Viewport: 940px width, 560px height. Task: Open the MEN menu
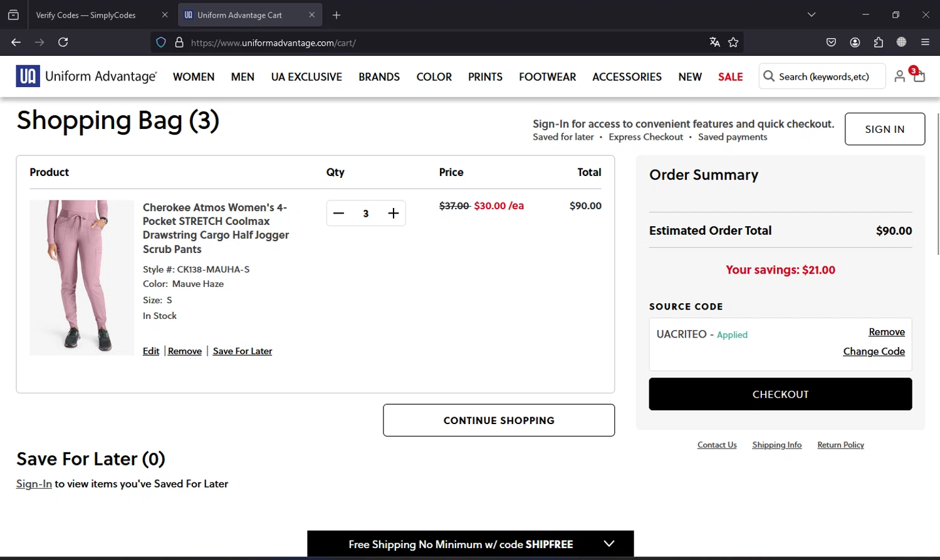pyautogui.click(x=243, y=77)
